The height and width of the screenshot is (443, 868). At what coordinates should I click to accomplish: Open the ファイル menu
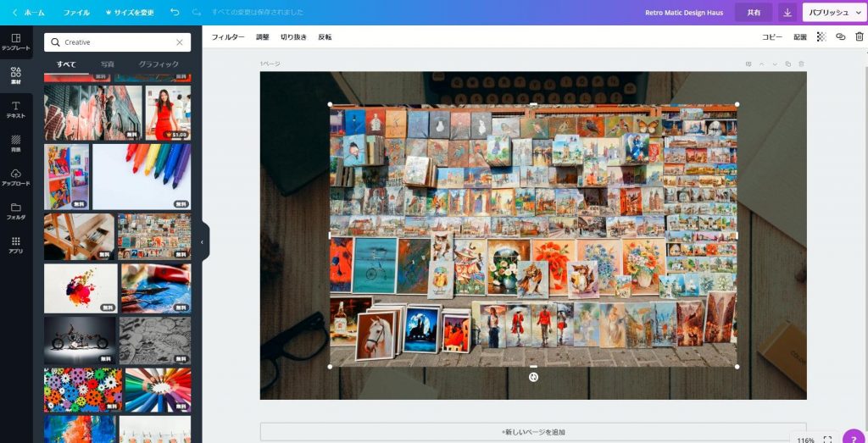(76, 12)
